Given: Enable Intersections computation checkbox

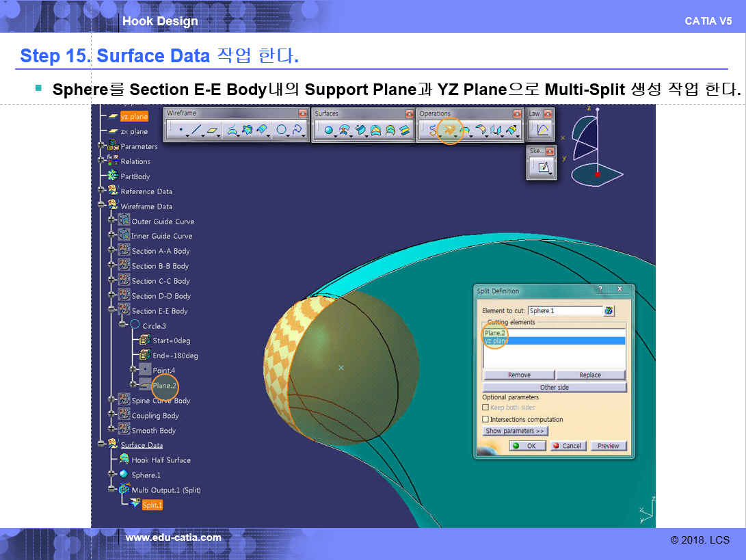Looking at the screenshot, I should point(486,419).
